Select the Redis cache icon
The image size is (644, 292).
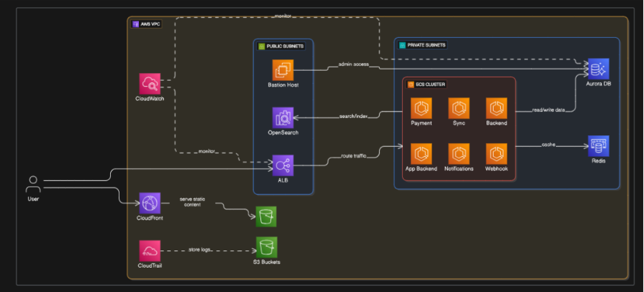(598, 146)
